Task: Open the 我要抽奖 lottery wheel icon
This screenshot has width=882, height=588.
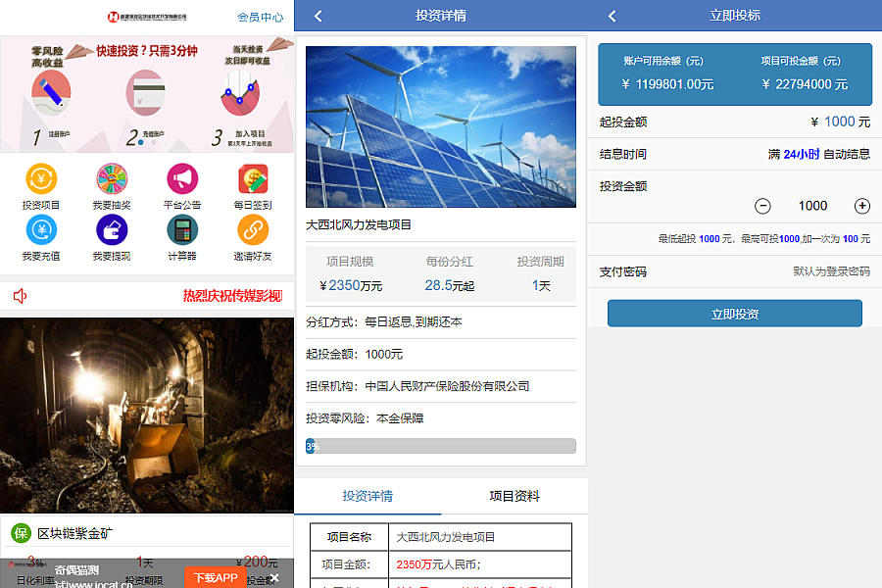Action: 112,179
